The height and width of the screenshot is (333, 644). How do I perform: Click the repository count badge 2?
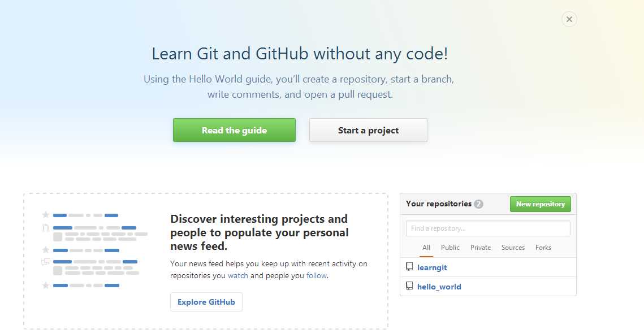tap(478, 204)
